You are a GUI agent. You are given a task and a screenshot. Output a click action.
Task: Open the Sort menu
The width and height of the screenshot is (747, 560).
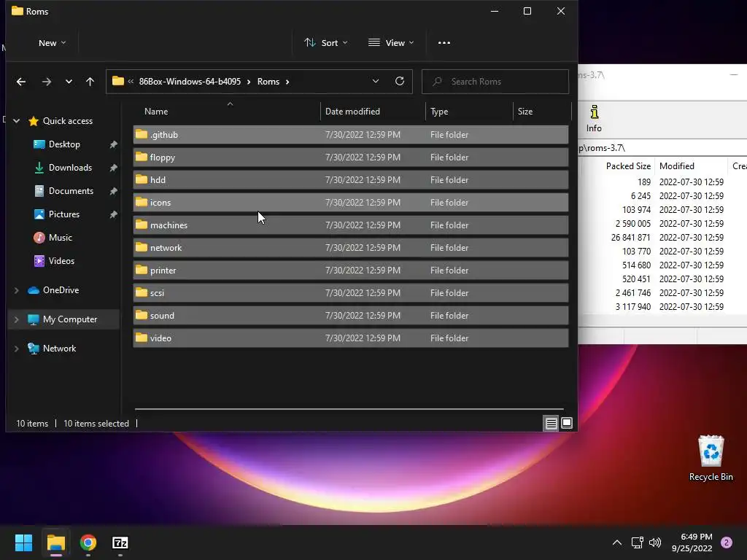326,43
